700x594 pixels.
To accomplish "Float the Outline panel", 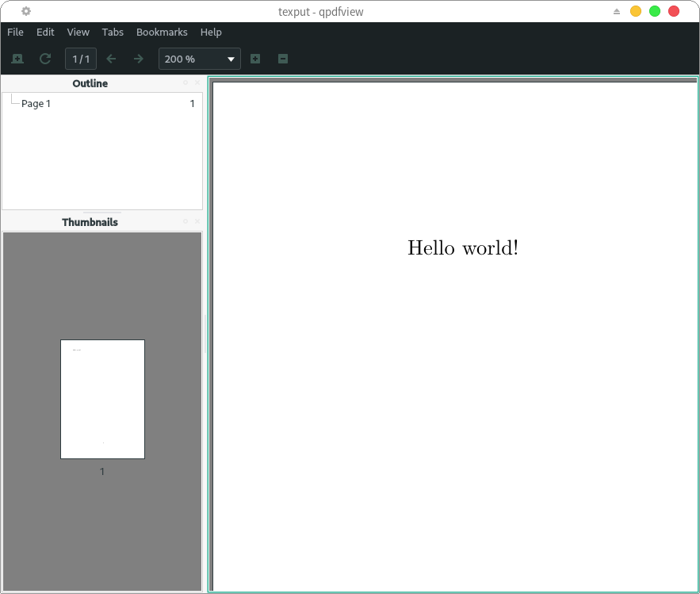I will pos(186,83).
